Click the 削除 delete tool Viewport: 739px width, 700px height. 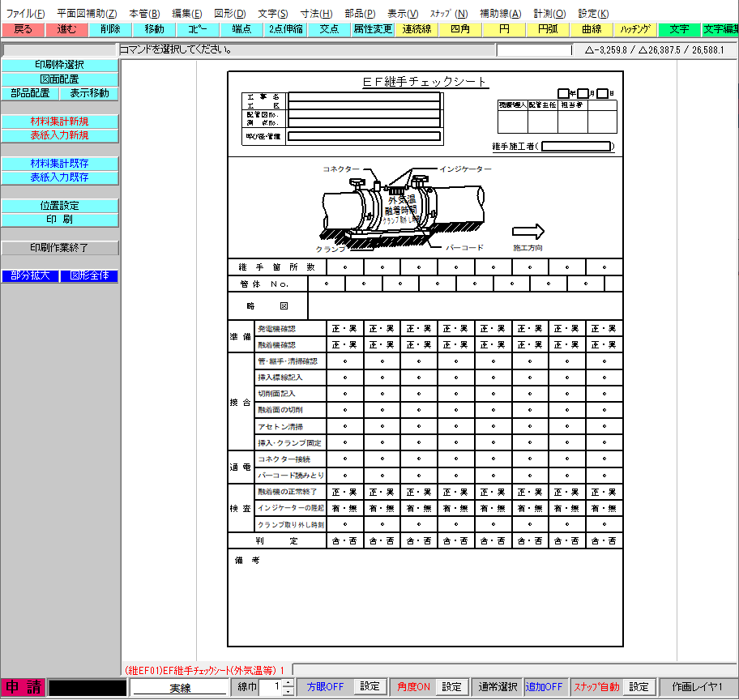coord(110,29)
